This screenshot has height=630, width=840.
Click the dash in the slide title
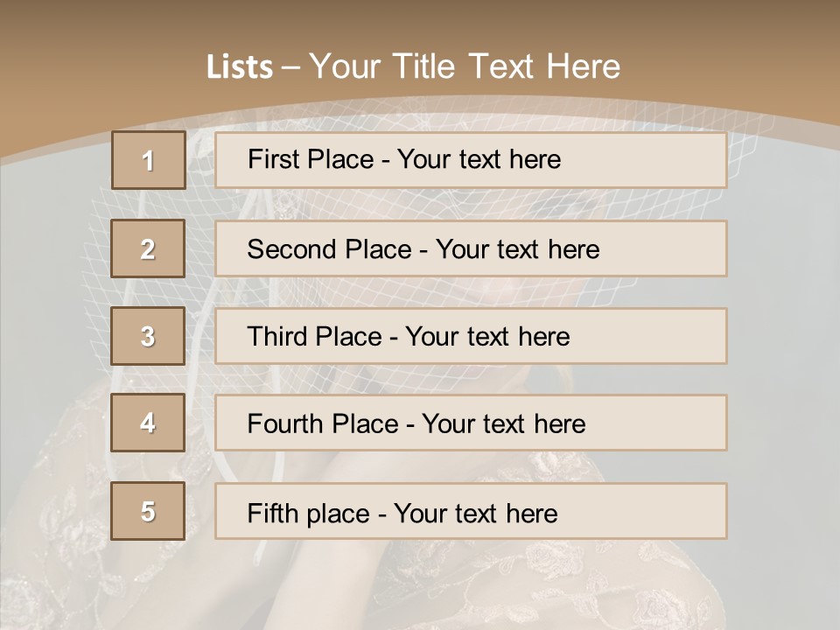coord(290,67)
